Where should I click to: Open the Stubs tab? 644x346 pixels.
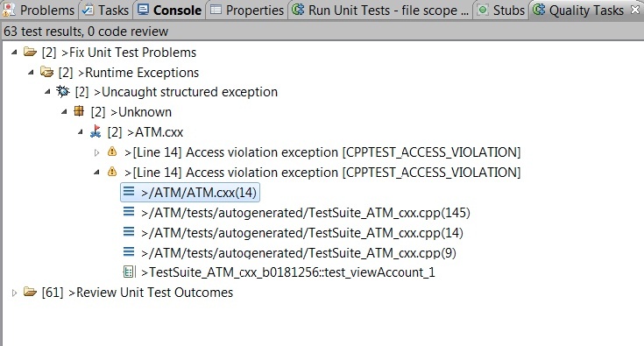point(501,10)
